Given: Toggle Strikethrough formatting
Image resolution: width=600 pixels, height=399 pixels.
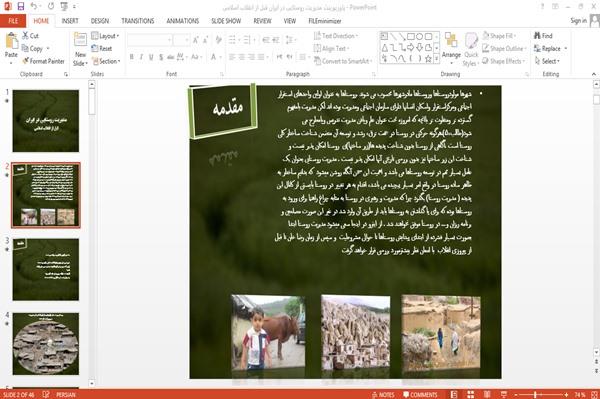Looking at the screenshot, I should 171,57.
